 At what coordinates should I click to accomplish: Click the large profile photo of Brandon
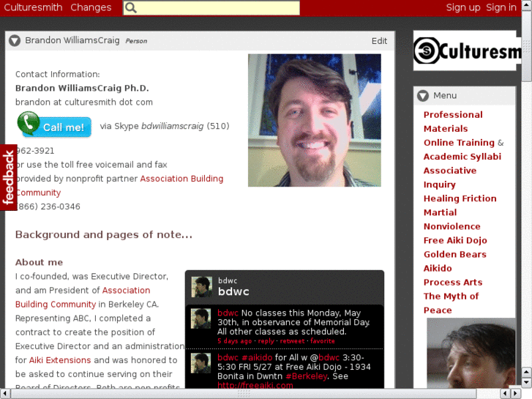(314, 120)
